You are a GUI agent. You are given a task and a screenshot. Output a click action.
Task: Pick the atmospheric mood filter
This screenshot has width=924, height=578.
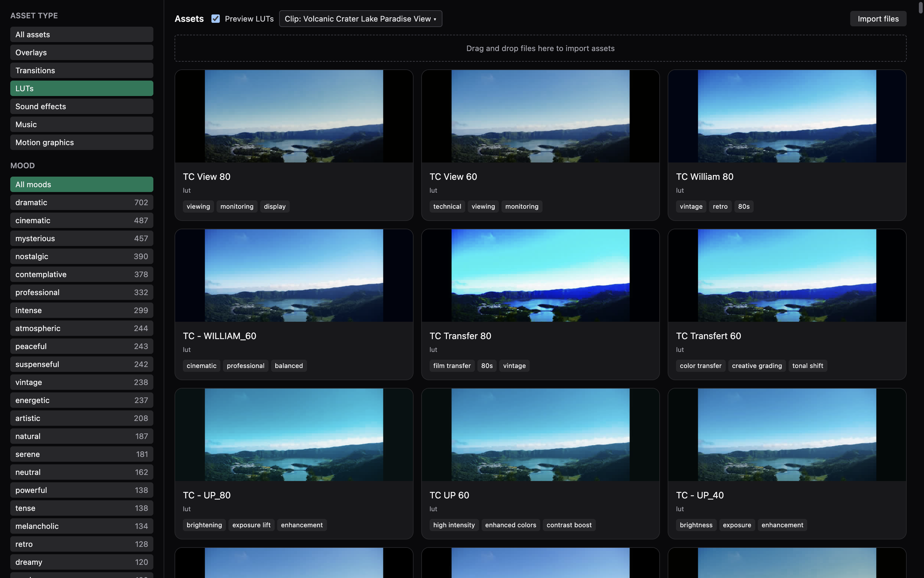tap(82, 328)
